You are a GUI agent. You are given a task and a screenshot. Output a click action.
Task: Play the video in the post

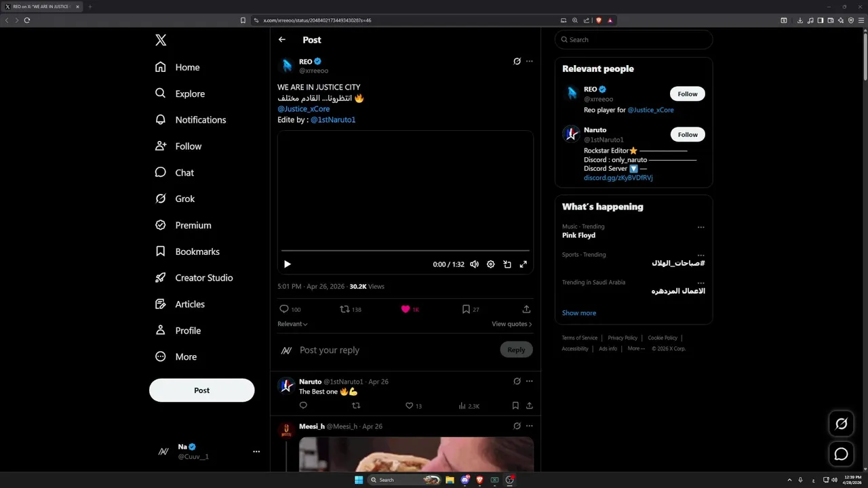point(287,264)
